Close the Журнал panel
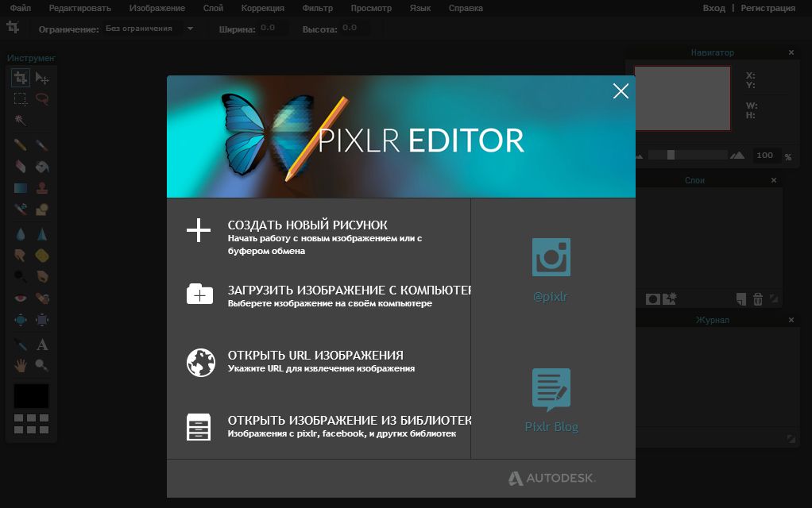812x508 pixels. [791, 320]
